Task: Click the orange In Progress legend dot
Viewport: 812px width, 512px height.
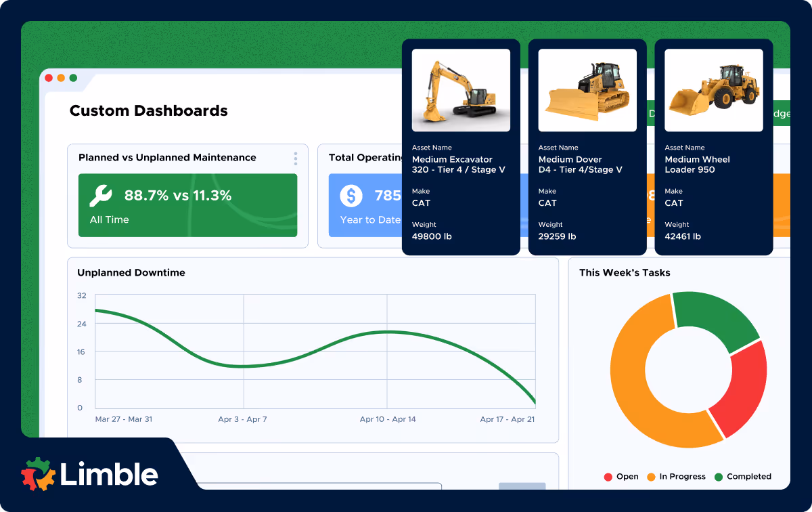Action: coord(652,477)
